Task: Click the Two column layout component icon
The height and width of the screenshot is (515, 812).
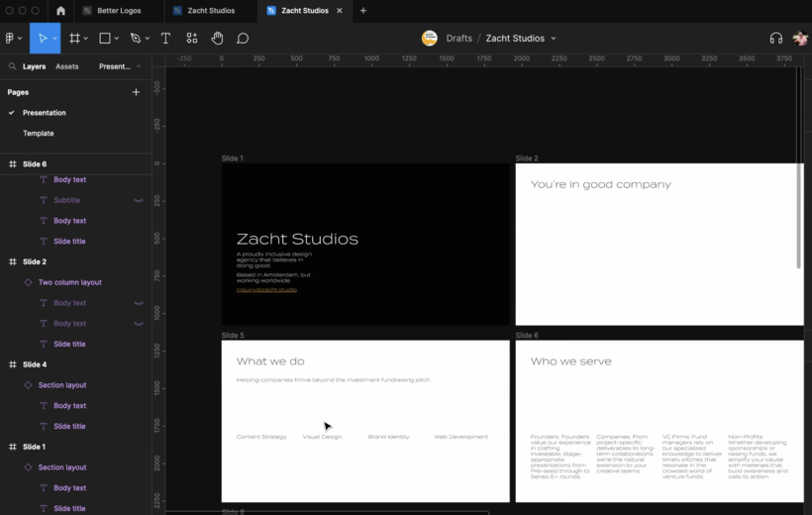Action: pos(28,282)
